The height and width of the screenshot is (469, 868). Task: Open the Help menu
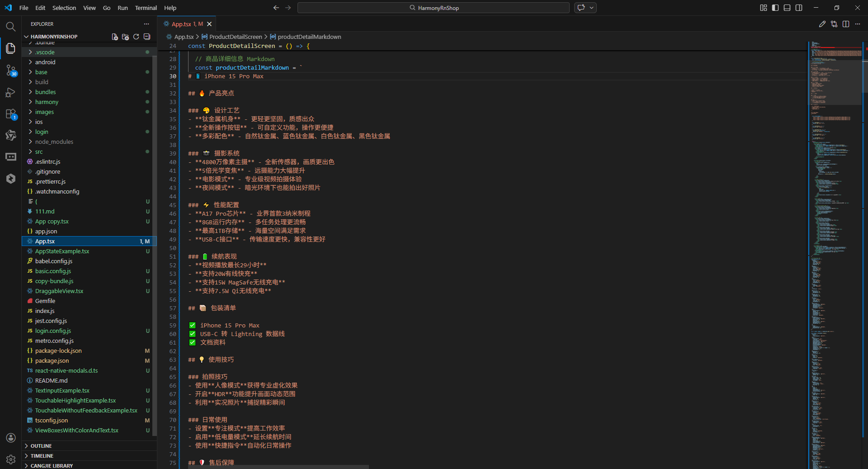pyautogui.click(x=170, y=8)
